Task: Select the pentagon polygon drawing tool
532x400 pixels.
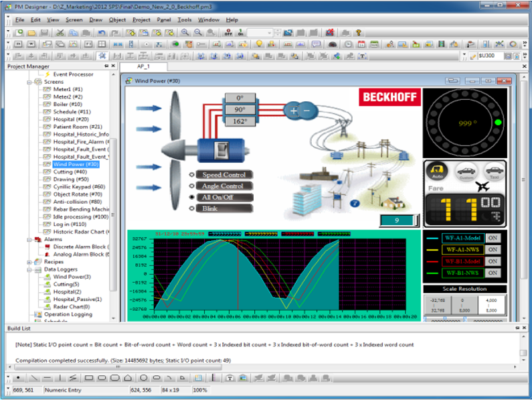Action: [x=128, y=378]
